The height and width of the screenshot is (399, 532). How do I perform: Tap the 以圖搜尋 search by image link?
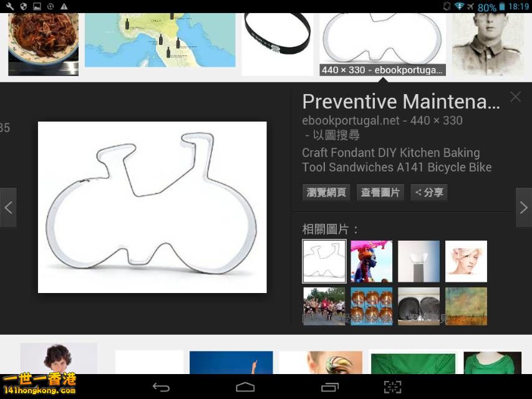pyautogui.click(x=336, y=135)
